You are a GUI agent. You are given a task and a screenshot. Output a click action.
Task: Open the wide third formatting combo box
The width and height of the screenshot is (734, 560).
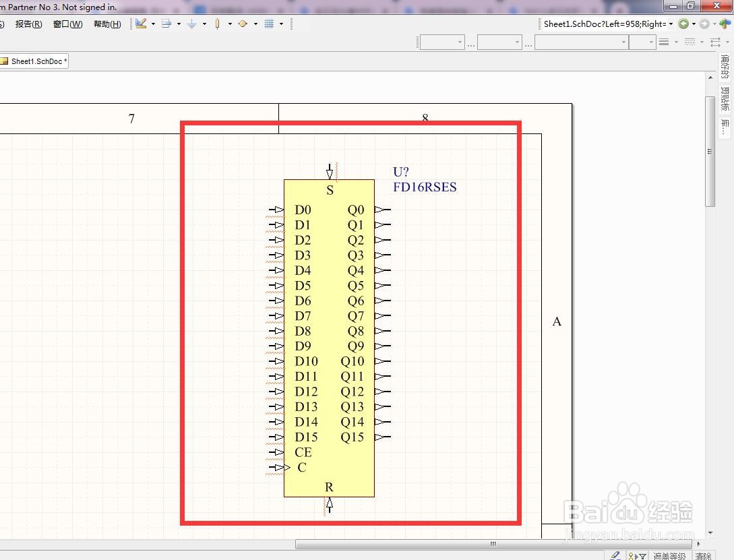[582, 42]
